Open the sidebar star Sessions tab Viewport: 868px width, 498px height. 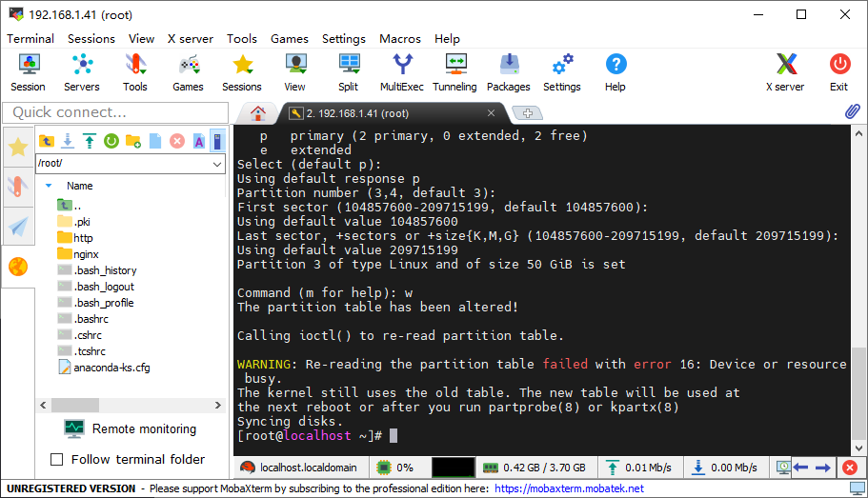(18, 148)
